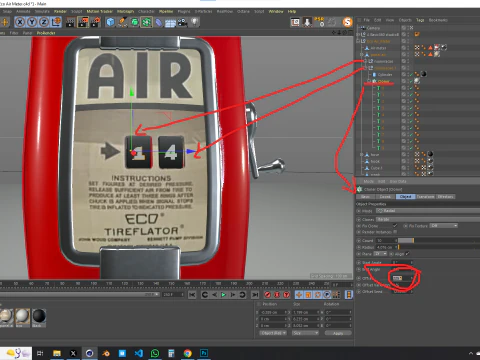Screen dimensions: 480x360
Task: Toggle the visibility dots of the Camera object
Action: pyautogui.click(x=408, y=28)
